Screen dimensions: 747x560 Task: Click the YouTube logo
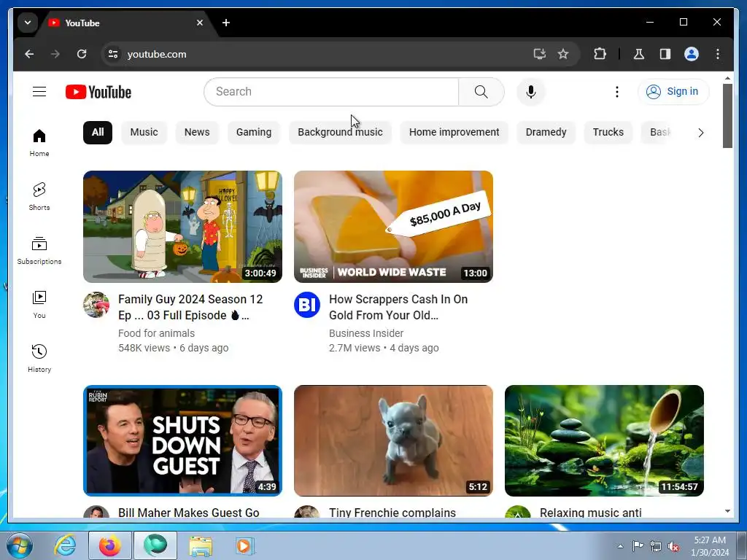98,92
